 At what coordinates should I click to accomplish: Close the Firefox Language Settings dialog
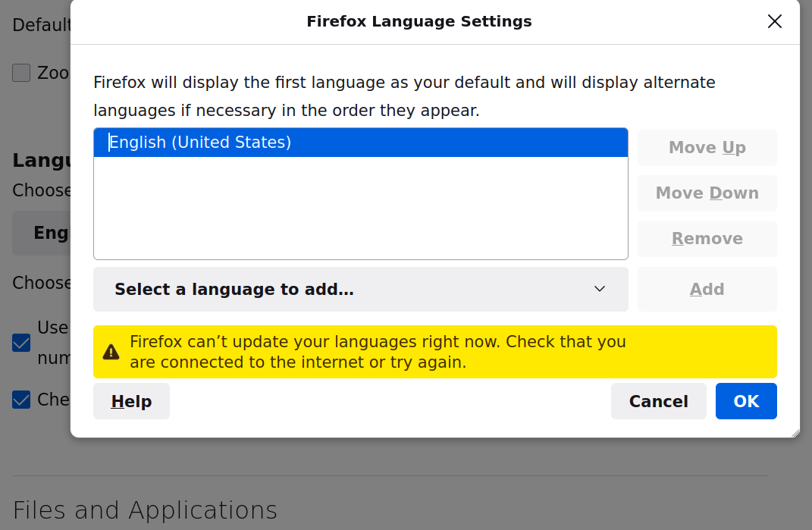(774, 21)
